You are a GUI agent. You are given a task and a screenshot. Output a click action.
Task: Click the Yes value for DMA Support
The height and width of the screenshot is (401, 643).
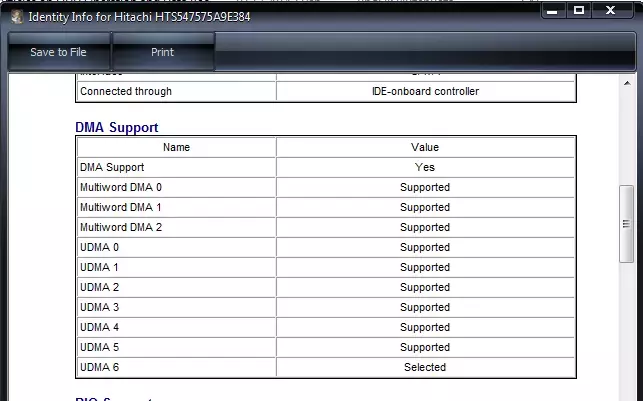pos(424,167)
